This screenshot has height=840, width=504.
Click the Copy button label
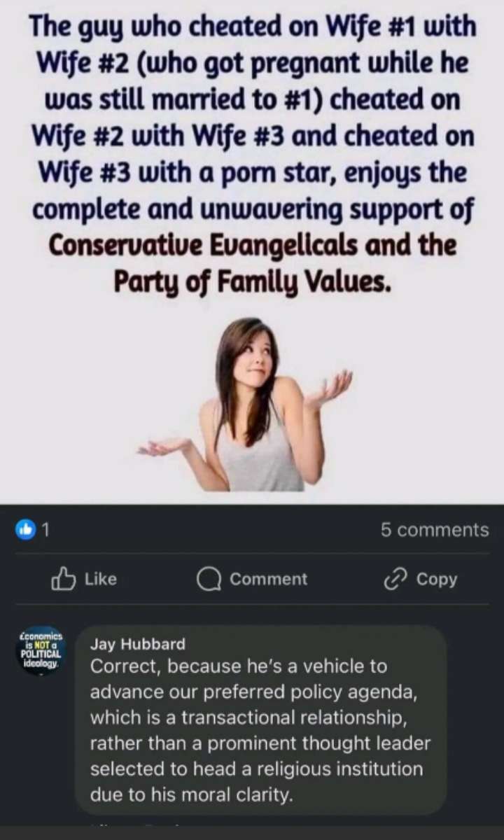tap(437, 579)
